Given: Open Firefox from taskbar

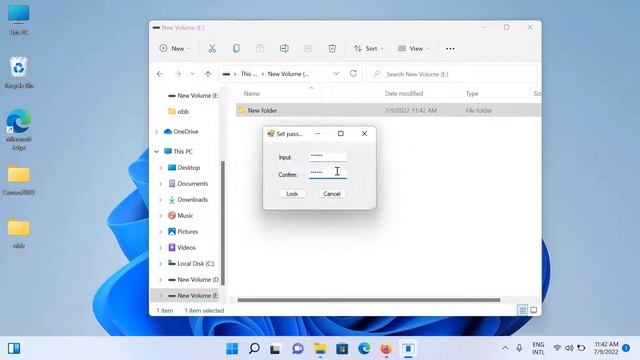Looking at the screenshot, I should pyautogui.click(x=386, y=349).
